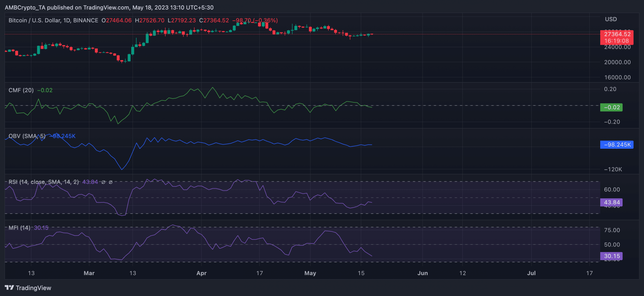The width and height of the screenshot is (644, 296).
Task: Click the 20000.00 price axis label
Action: (x=617, y=62)
